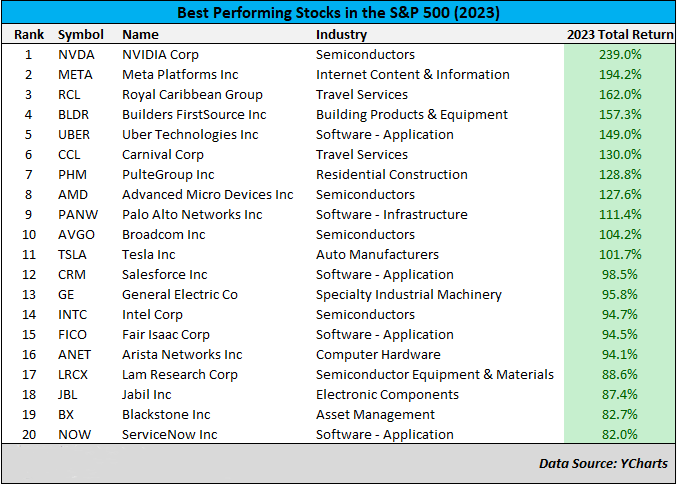This screenshot has width=678, height=485.
Task: Click the Industry column header
Action: tap(341, 35)
